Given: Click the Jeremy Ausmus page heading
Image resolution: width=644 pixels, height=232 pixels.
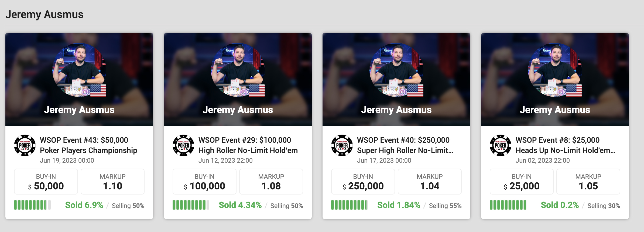Looking at the screenshot, I should [44, 14].
